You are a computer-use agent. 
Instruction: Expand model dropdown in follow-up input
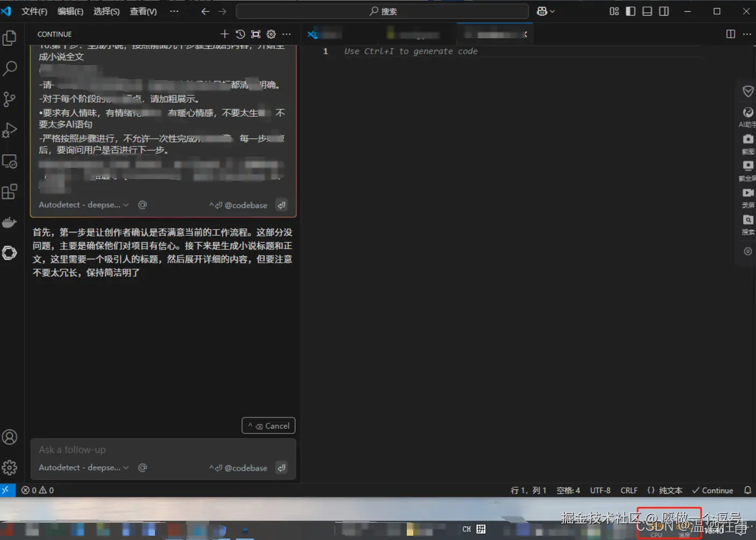pyautogui.click(x=84, y=467)
